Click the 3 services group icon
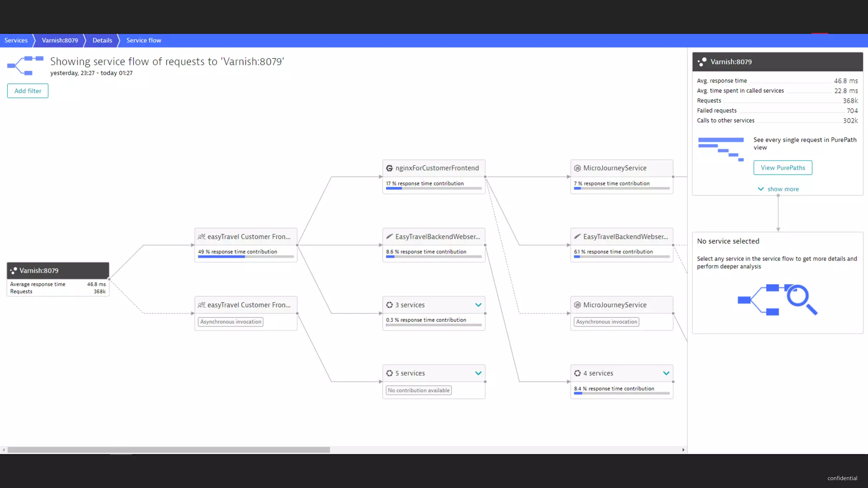868x488 pixels. (x=389, y=305)
